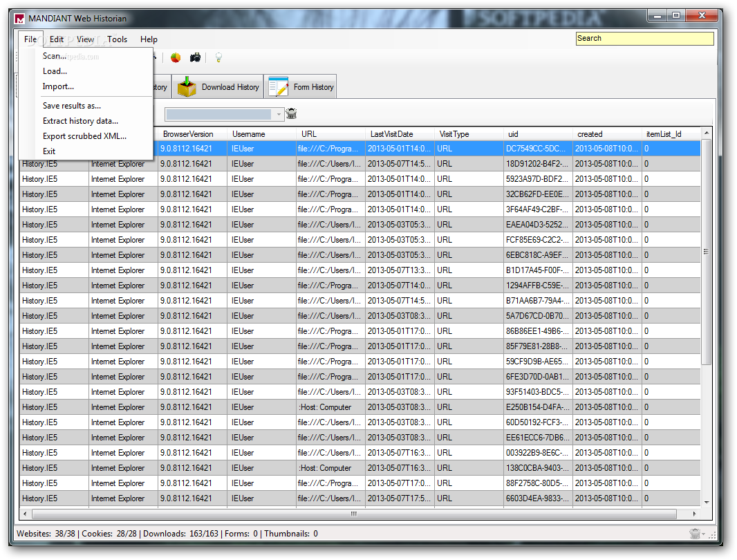This screenshot has width=737, height=560.
Task: Select the cell with uid 6603D4EA-9833-...
Action: 538,498
